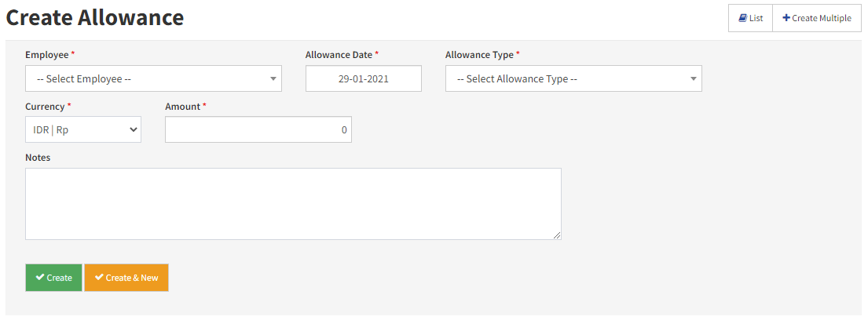Click into the Amount input field
This screenshot has width=868, height=320.
(258, 129)
